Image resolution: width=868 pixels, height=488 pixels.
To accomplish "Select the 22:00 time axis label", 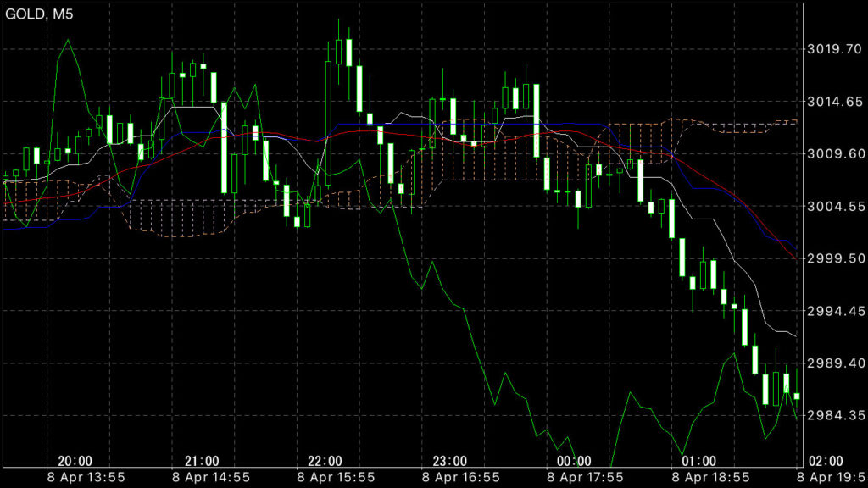I will [325, 461].
